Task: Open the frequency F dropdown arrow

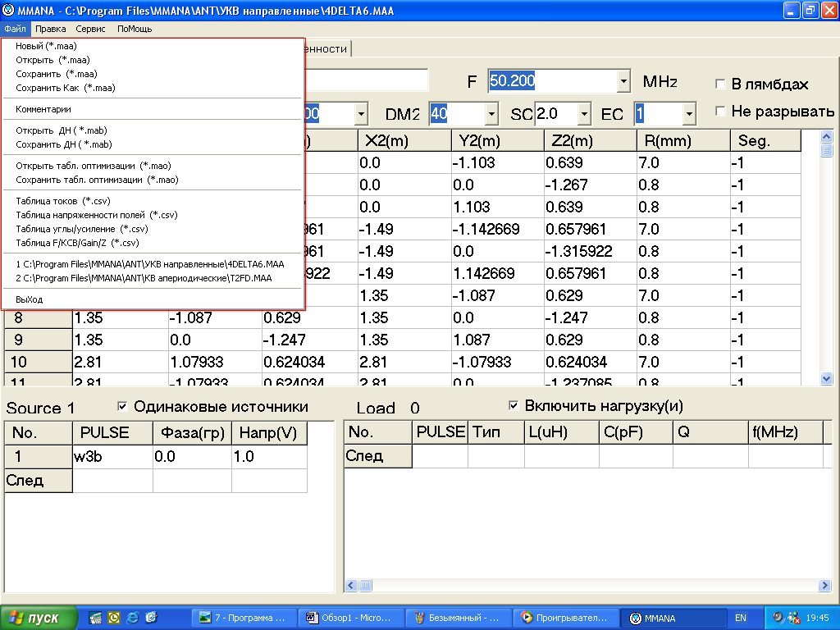Action: (x=623, y=81)
